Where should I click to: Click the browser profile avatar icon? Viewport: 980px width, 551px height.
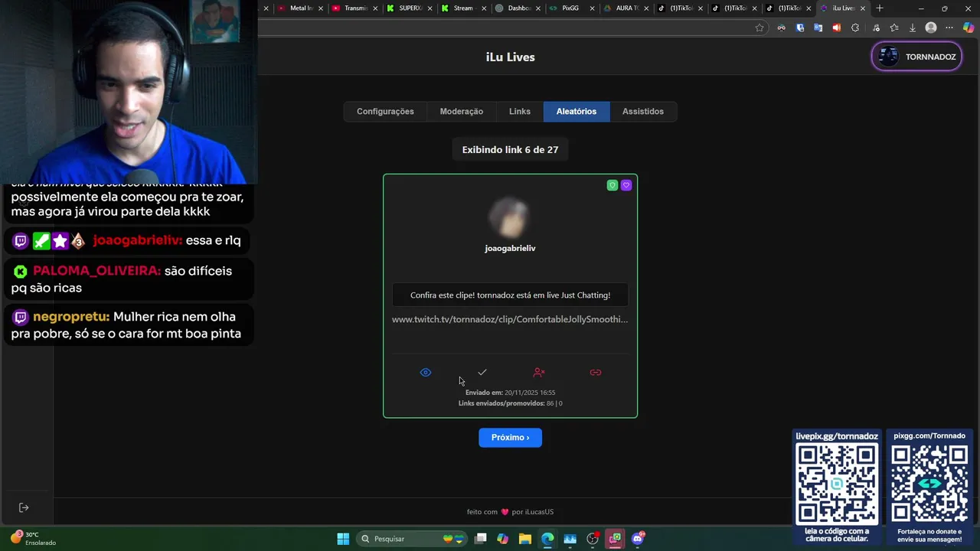click(x=931, y=28)
